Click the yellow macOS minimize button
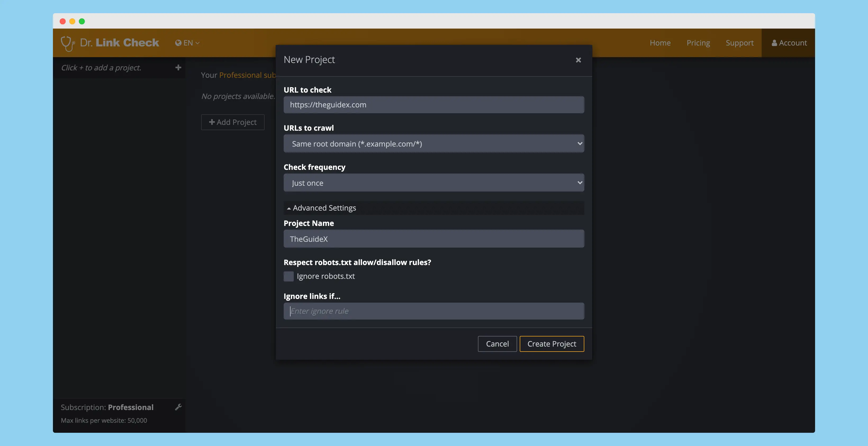This screenshot has width=868, height=446. click(72, 21)
